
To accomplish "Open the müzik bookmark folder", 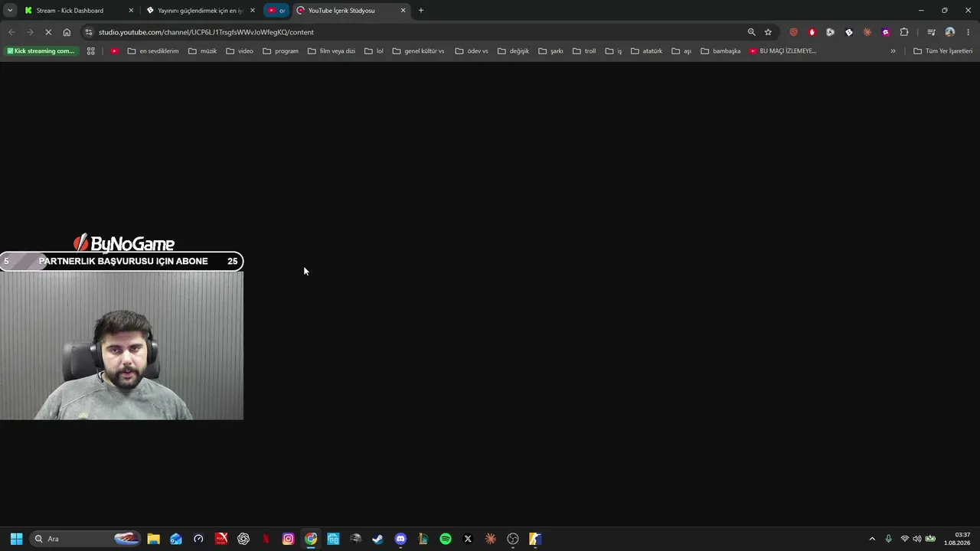I will point(203,51).
